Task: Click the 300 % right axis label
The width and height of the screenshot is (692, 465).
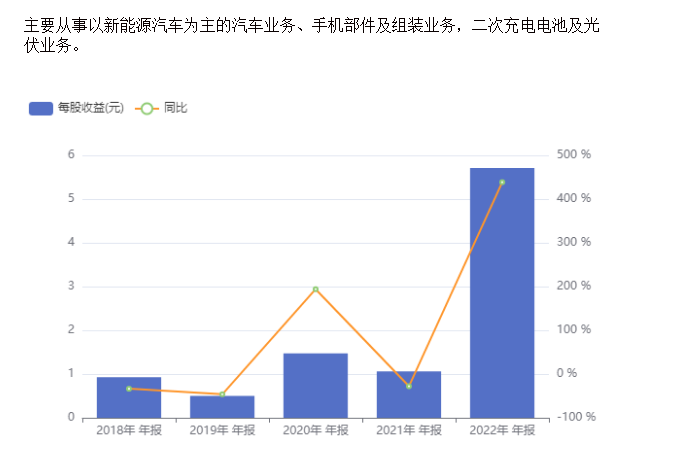Action: (x=573, y=242)
